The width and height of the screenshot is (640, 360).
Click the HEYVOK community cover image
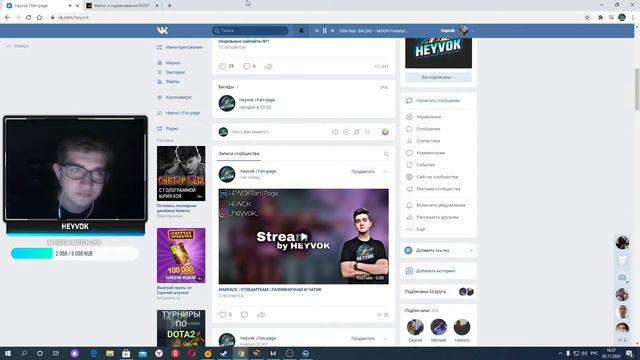tap(438, 52)
